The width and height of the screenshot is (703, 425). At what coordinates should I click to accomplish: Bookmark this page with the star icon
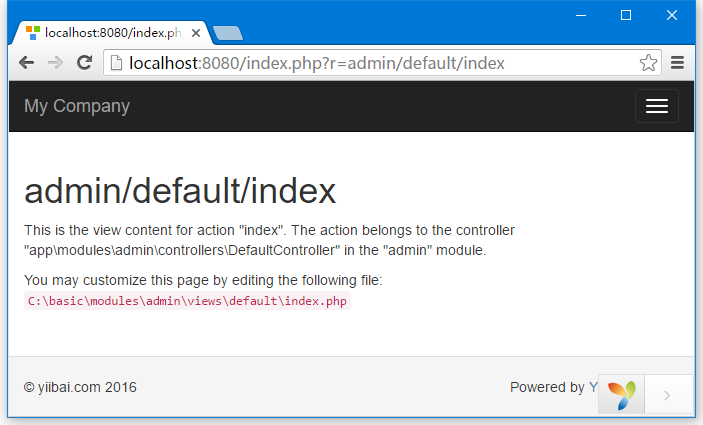[x=648, y=63]
